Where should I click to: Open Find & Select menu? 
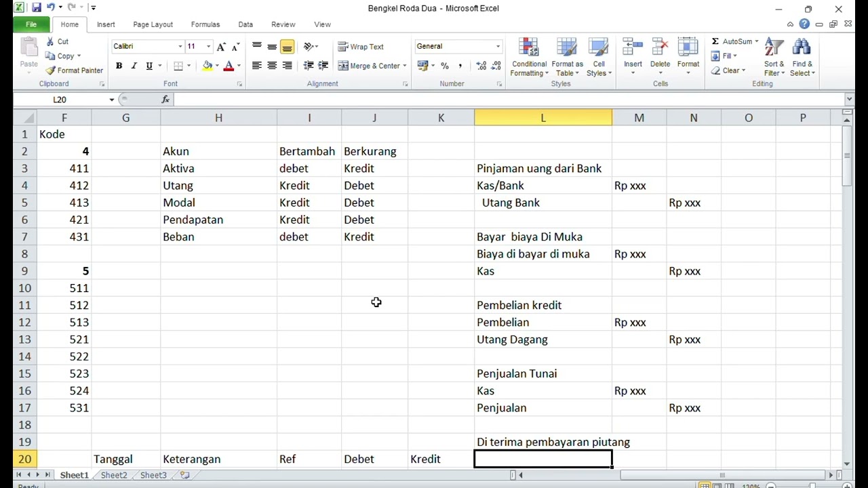tap(802, 57)
